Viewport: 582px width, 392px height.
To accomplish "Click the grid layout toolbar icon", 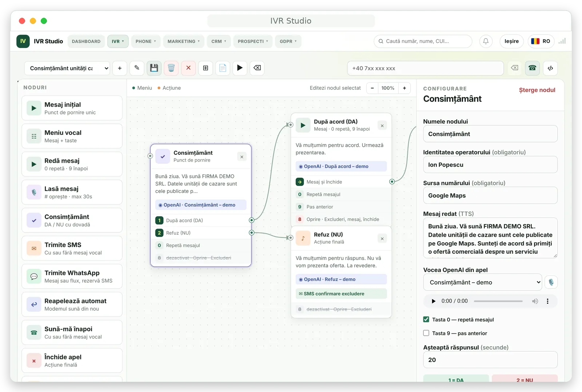I will click(206, 68).
